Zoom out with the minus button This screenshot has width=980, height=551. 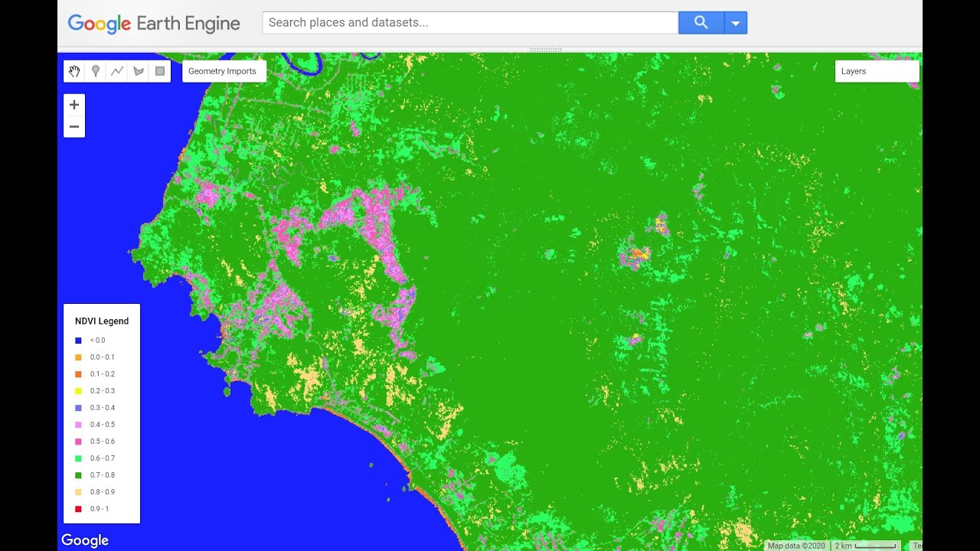pos(74,127)
